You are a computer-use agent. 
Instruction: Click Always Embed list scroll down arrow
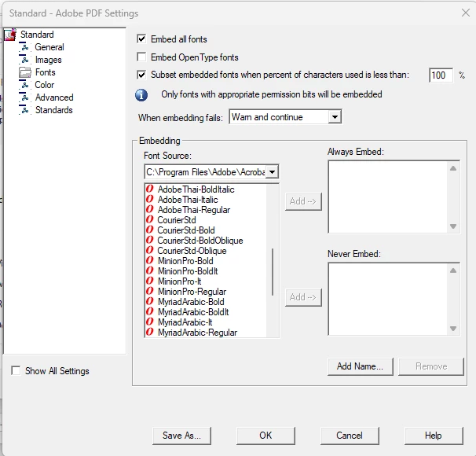coord(453,226)
